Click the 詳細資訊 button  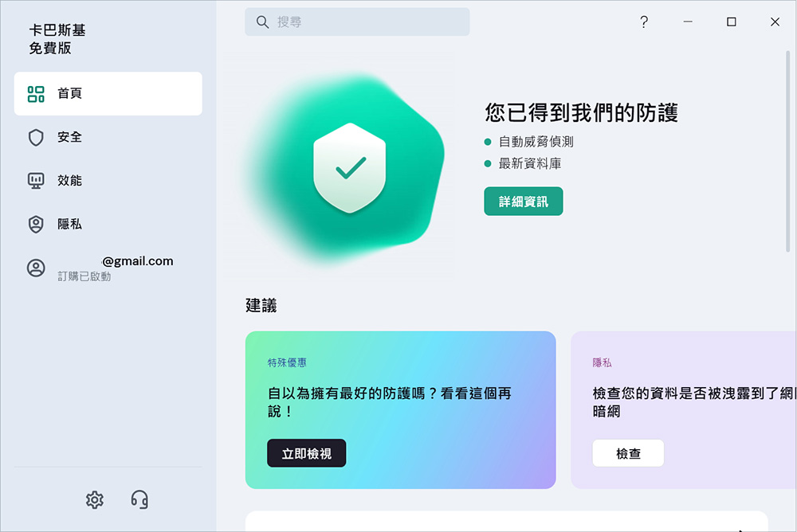point(523,201)
